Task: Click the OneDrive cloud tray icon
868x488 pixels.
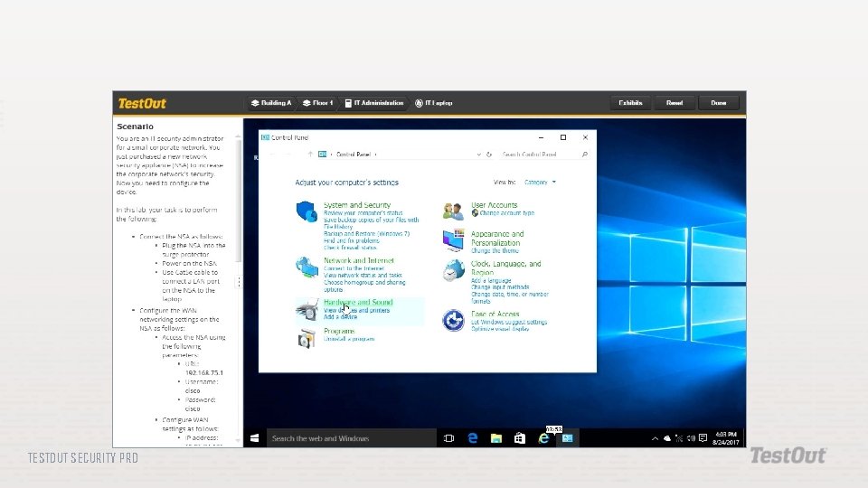Action: [667, 438]
